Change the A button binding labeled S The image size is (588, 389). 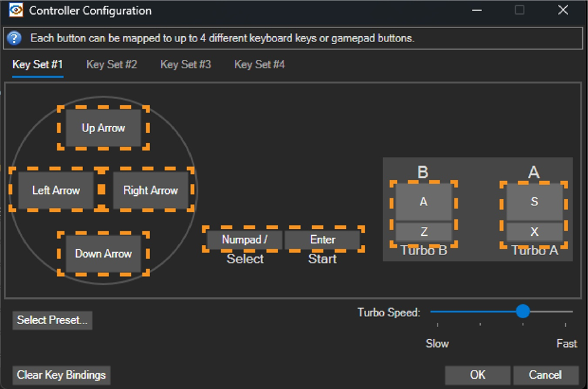(534, 202)
